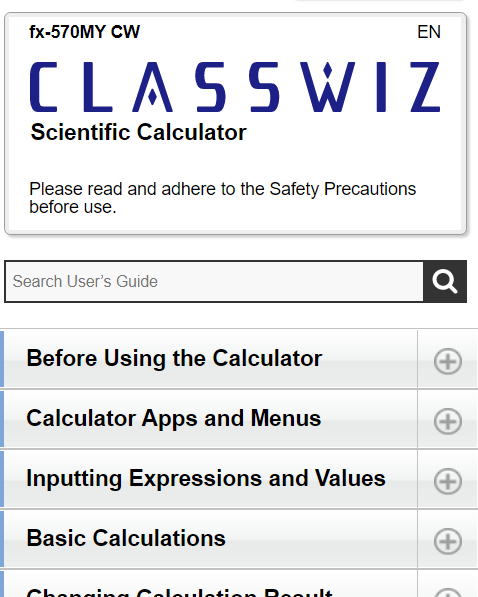Click the fx-570MY CW model title
This screenshot has width=478, height=597.
pyautogui.click(x=85, y=32)
